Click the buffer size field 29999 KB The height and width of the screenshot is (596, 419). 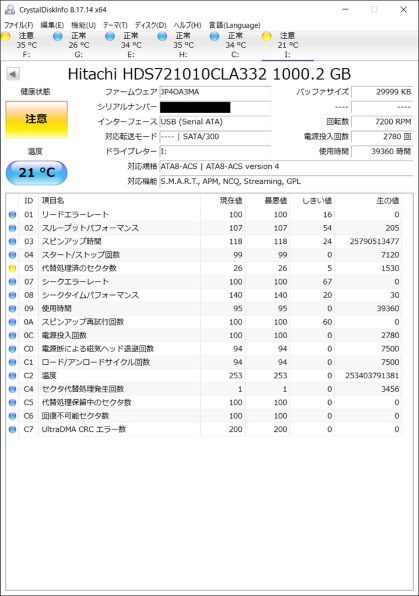pyautogui.click(x=382, y=92)
